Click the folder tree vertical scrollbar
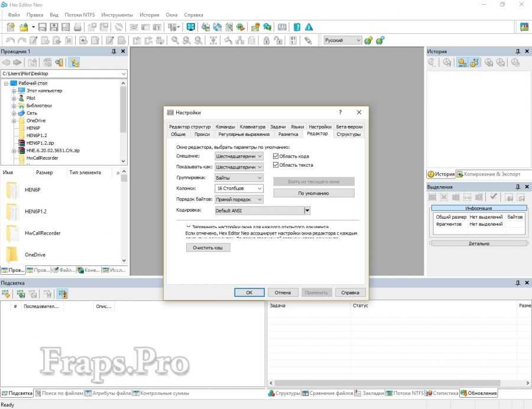The image size is (532, 409). pyautogui.click(x=123, y=110)
